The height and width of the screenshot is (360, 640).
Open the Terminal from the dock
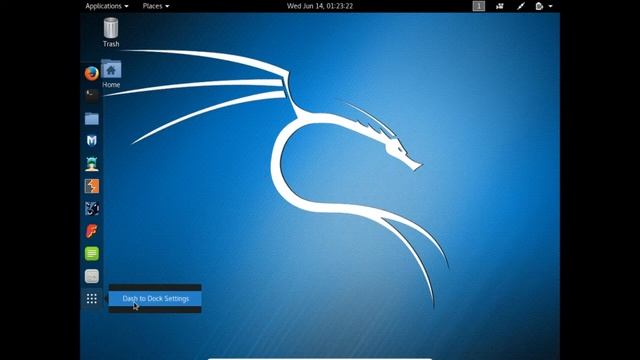pos(92,96)
